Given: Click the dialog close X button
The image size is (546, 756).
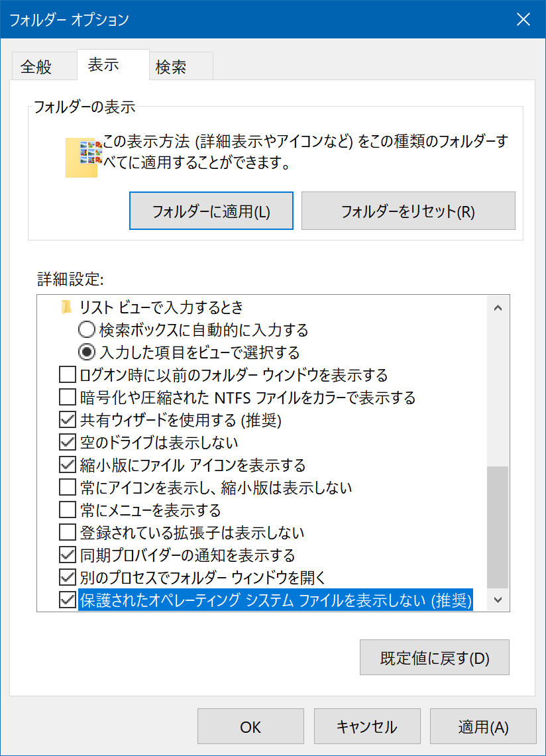Looking at the screenshot, I should 523,20.
